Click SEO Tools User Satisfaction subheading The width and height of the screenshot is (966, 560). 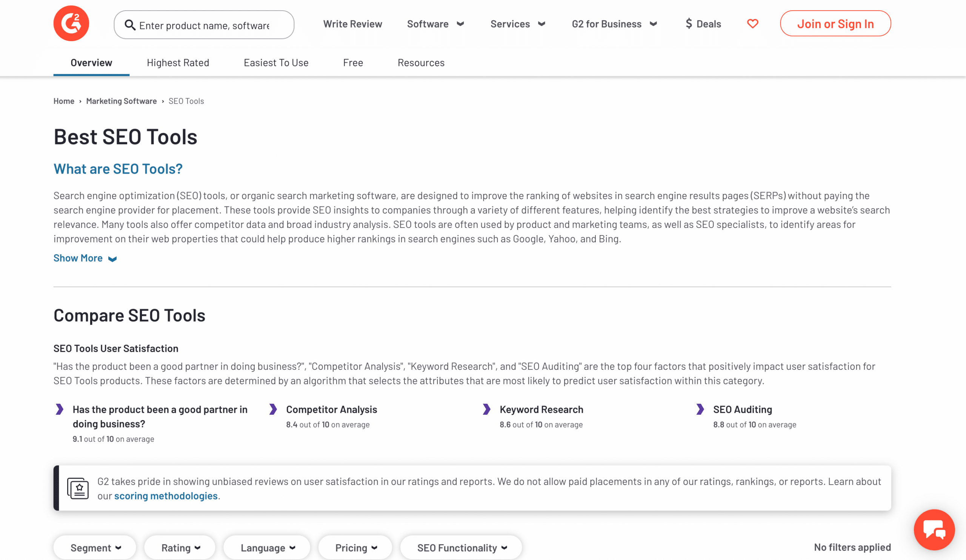[116, 348]
